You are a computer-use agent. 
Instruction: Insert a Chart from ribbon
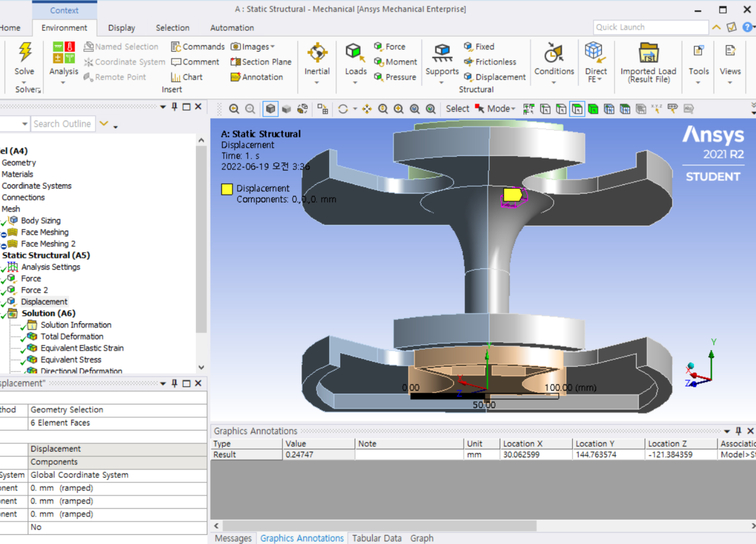(x=187, y=77)
